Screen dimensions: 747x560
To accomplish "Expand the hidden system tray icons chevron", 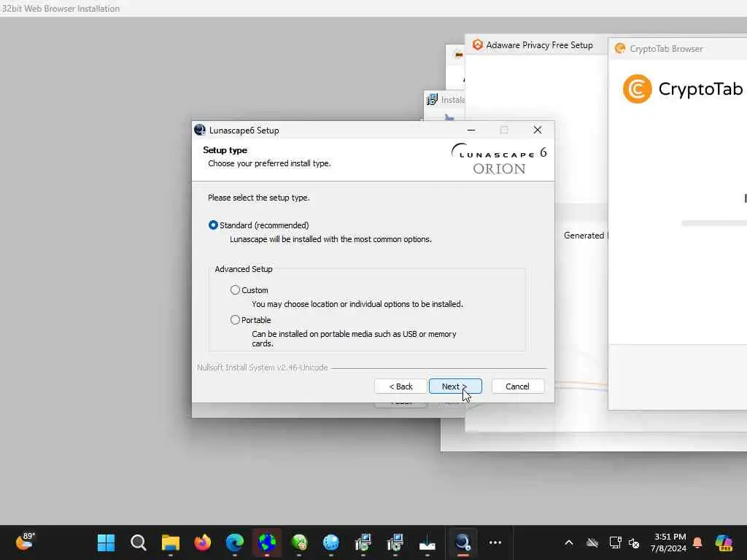I will point(569,542).
